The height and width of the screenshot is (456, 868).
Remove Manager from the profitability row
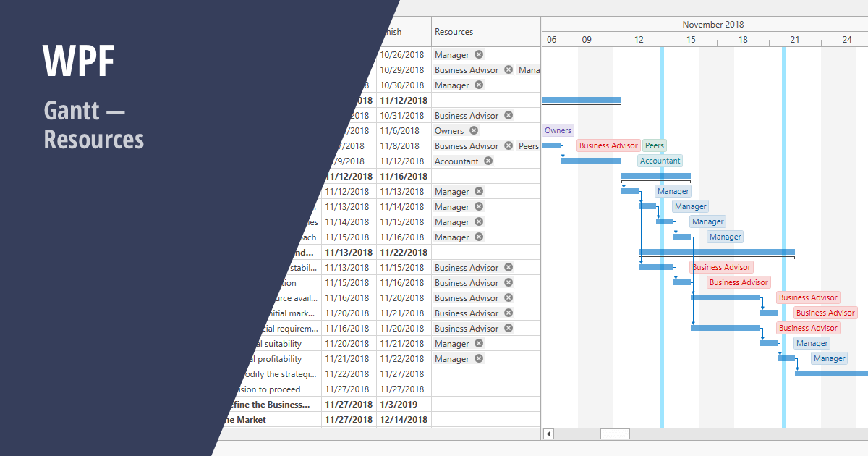(x=479, y=358)
